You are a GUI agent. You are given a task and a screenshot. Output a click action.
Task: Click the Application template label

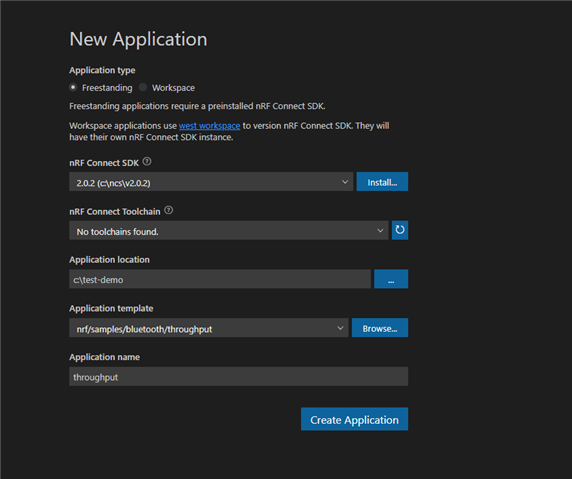click(x=111, y=309)
